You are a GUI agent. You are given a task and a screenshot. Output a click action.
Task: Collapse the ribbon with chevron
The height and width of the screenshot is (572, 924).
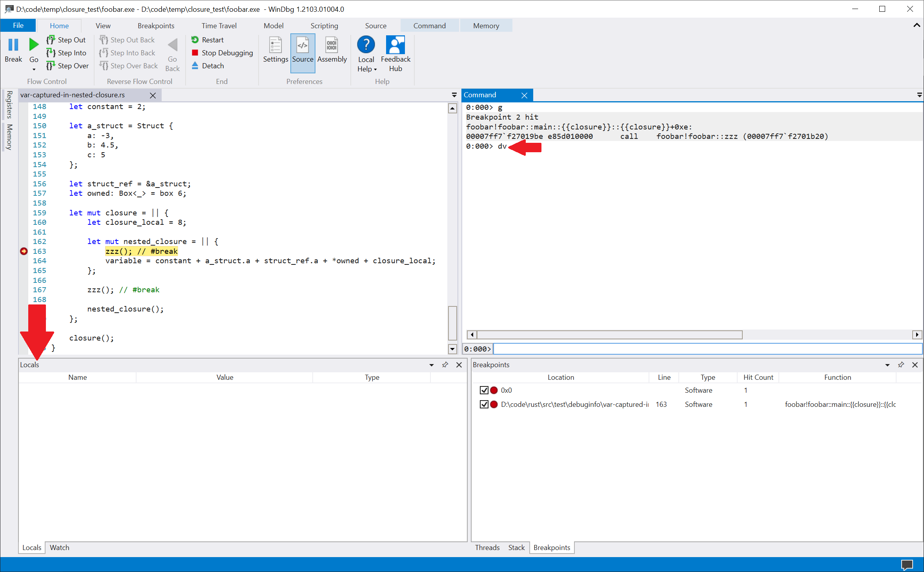917,26
